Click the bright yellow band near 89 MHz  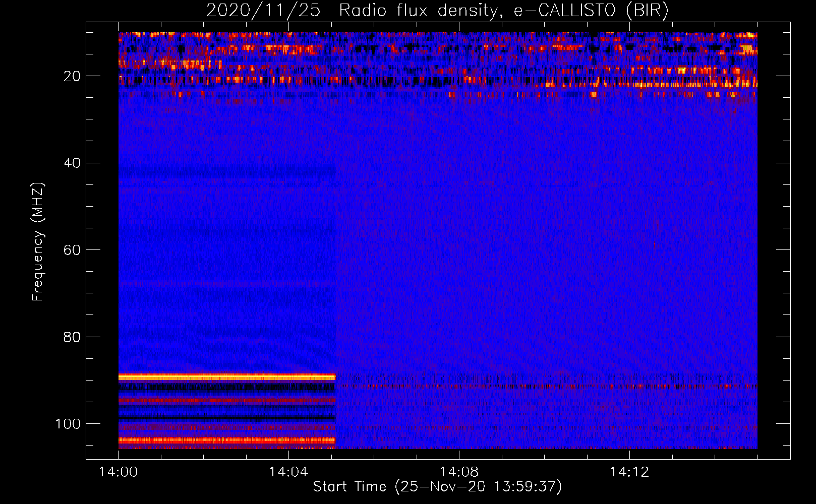tap(227, 376)
